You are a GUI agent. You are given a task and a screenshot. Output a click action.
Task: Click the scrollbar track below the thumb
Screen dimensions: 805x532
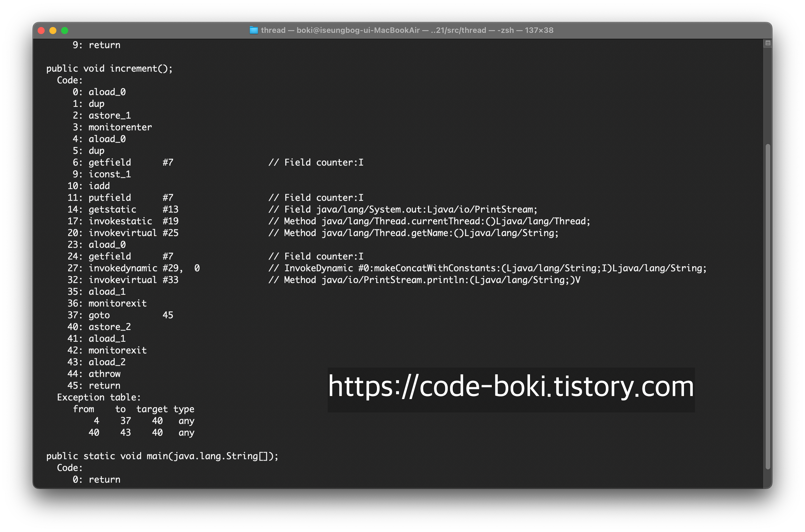pos(767,478)
